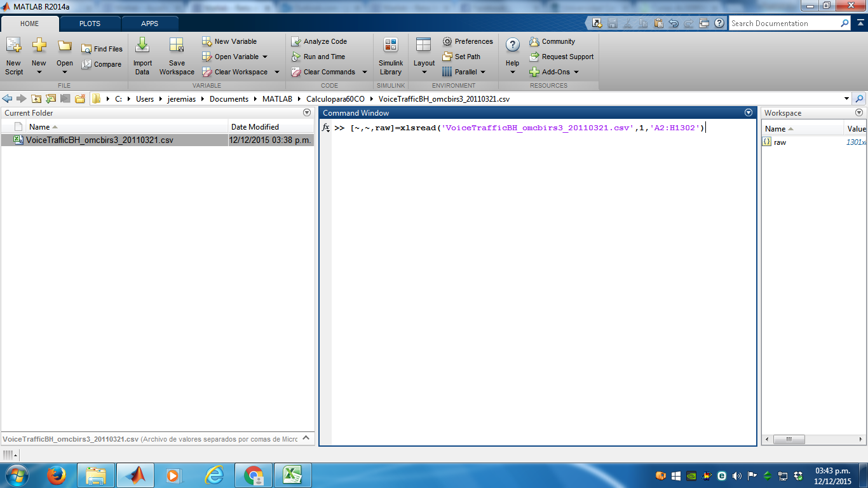Switch to the PLOTS tab
This screenshot has width=868, height=488.
tap(90, 24)
